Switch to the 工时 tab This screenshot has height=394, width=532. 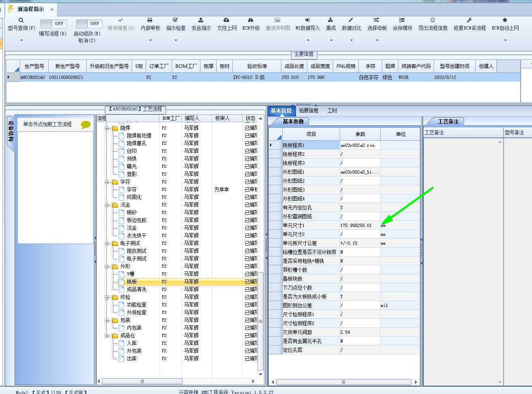[x=332, y=110]
